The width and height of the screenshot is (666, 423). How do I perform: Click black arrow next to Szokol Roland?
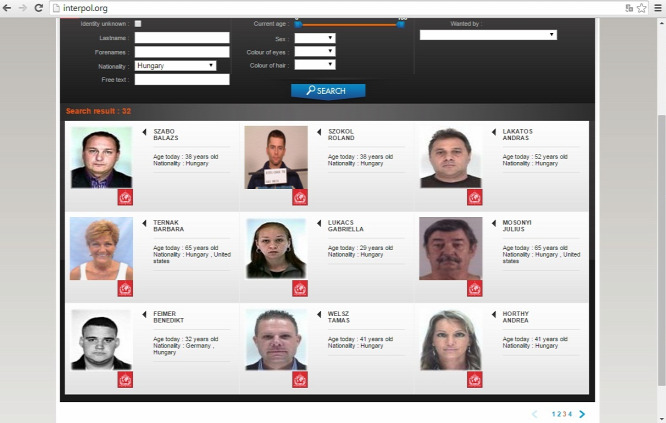[x=319, y=132]
